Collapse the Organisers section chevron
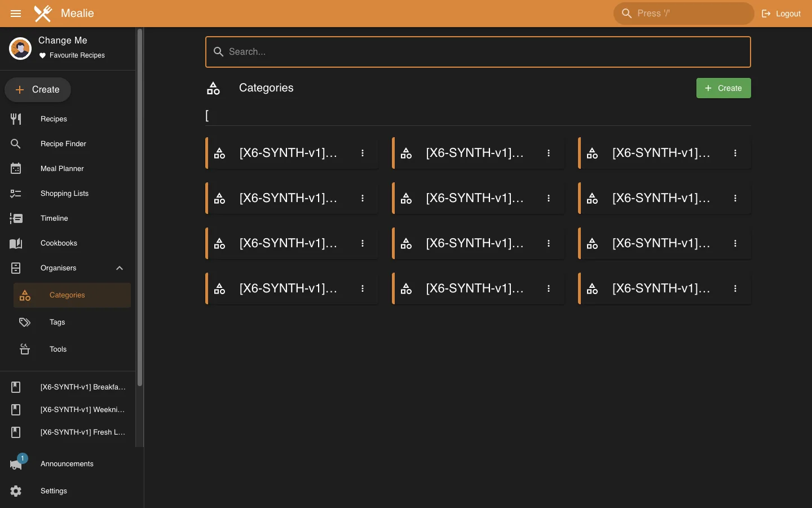 coord(120,268)
